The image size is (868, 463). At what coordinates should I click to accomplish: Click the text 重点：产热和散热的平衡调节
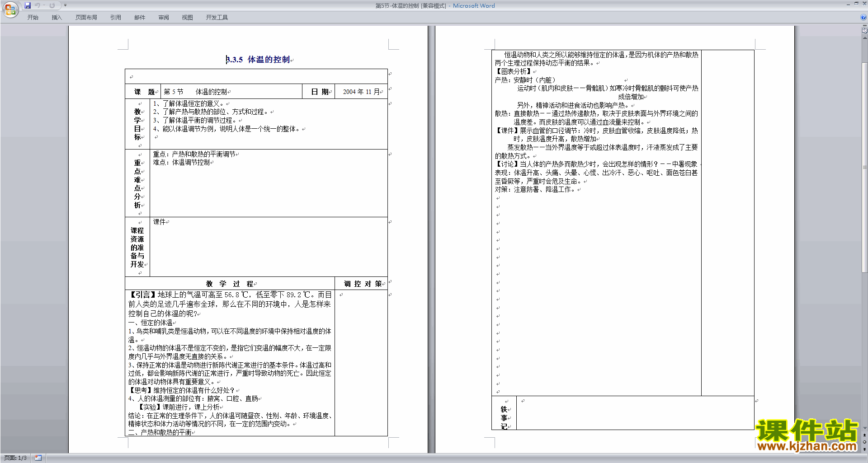point(194,154)
